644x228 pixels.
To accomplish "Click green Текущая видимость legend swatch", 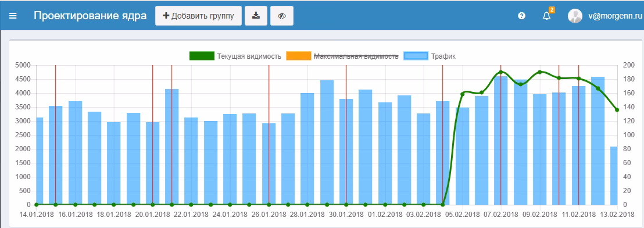I will click(202, 56).
